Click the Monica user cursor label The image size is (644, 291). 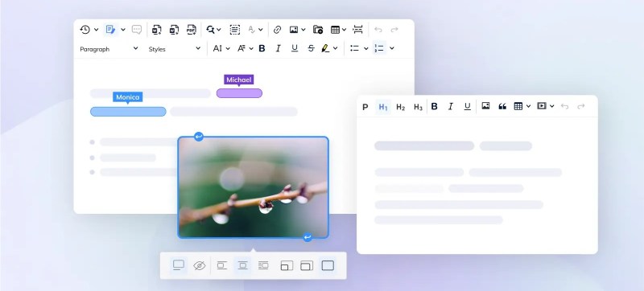(128, 97)
